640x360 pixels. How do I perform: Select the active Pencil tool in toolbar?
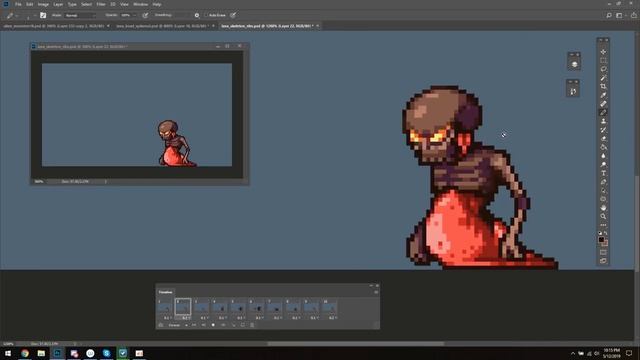[x=603, y=112]
